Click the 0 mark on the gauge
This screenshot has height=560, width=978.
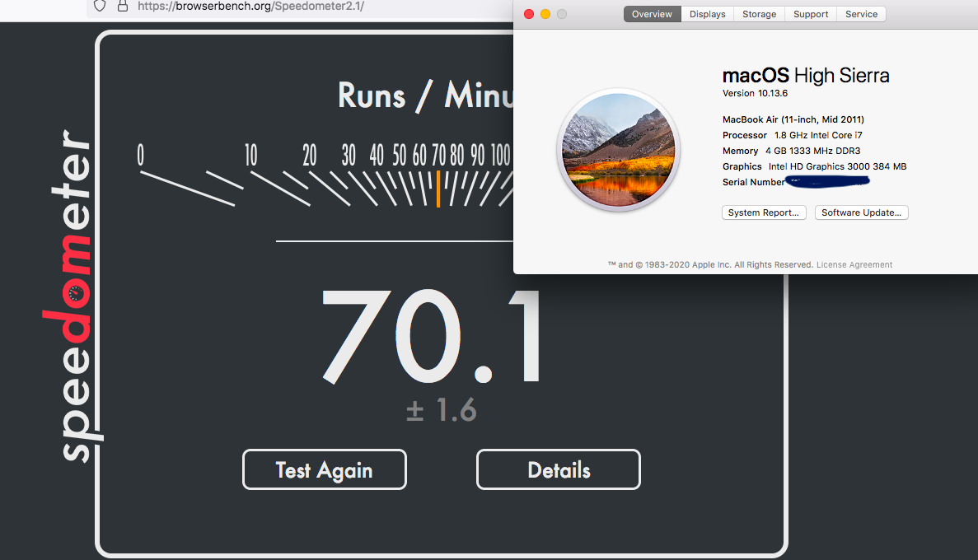140,156
